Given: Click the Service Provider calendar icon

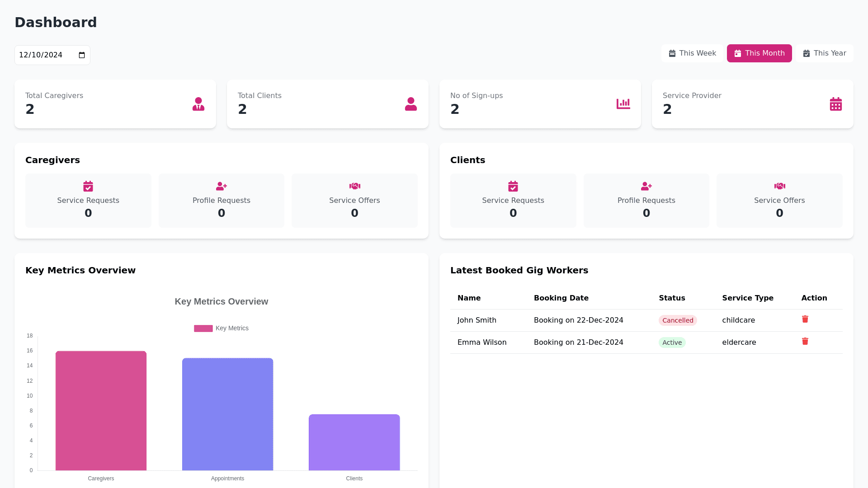Looking at the screenshot, I should pos(835,104).
